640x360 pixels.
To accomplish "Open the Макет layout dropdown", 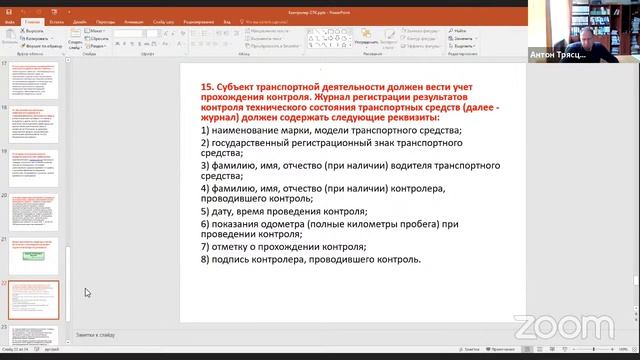I will coord(95,31).
